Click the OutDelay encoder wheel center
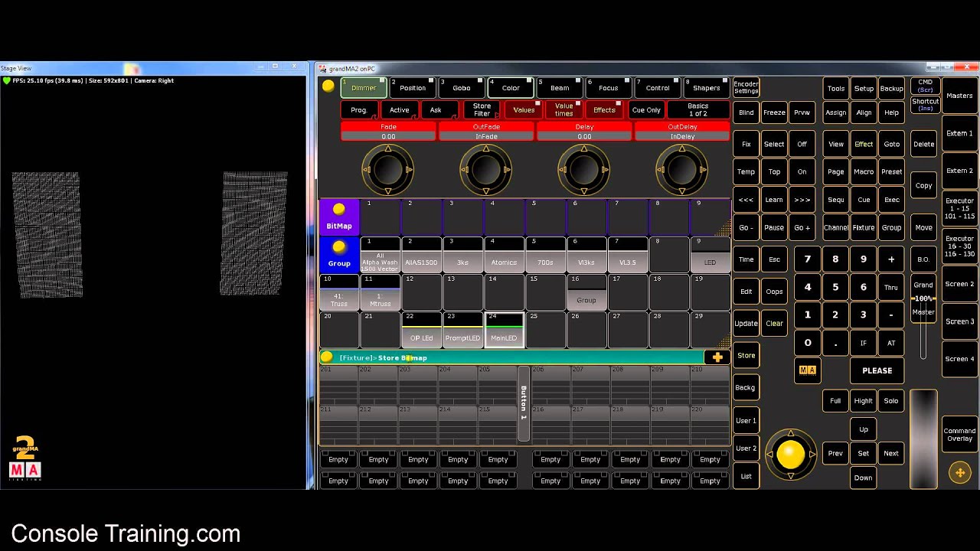Viewport: 980px width, 551px height. (x=681, y=169)
